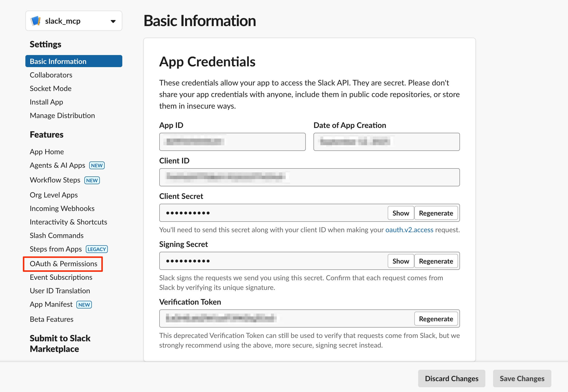568x392 pixels.
Task: Regenerate the Verification Token
Action: point(436,319)
